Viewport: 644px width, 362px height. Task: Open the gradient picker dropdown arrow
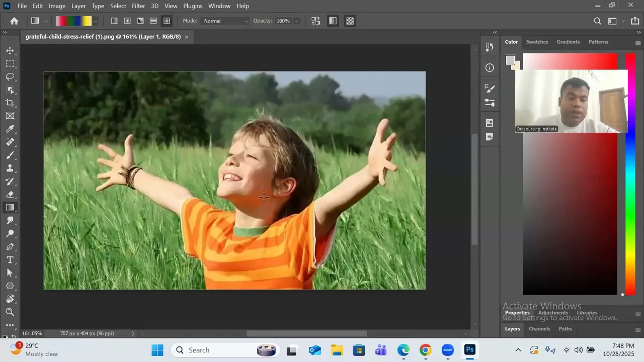pyautogui.click(x=95, y=21)
